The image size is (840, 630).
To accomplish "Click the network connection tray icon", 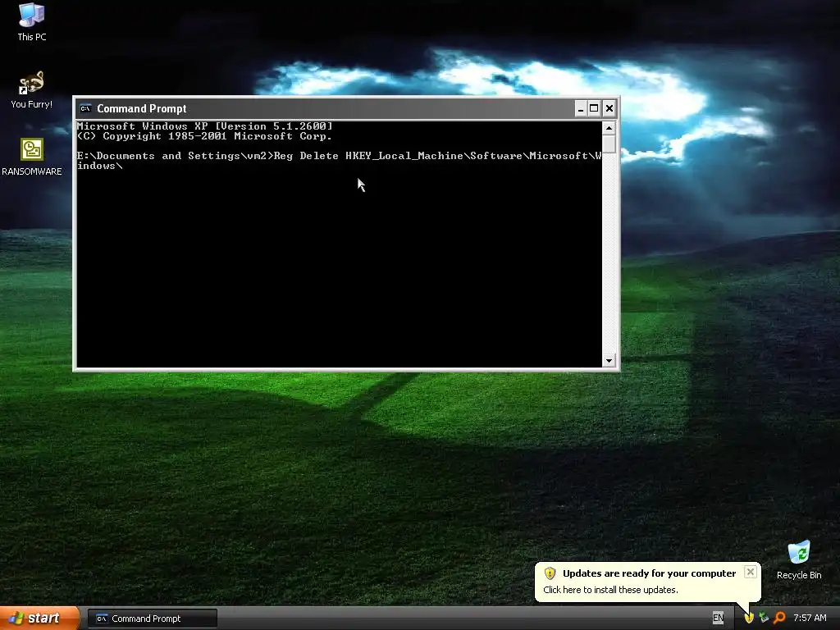I will click(x=764, y=619).
